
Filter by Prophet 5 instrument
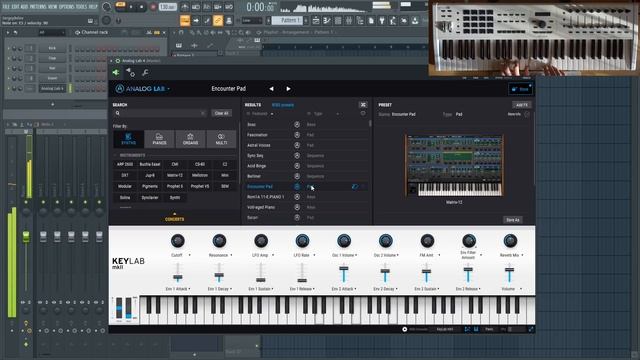[175, 186]
